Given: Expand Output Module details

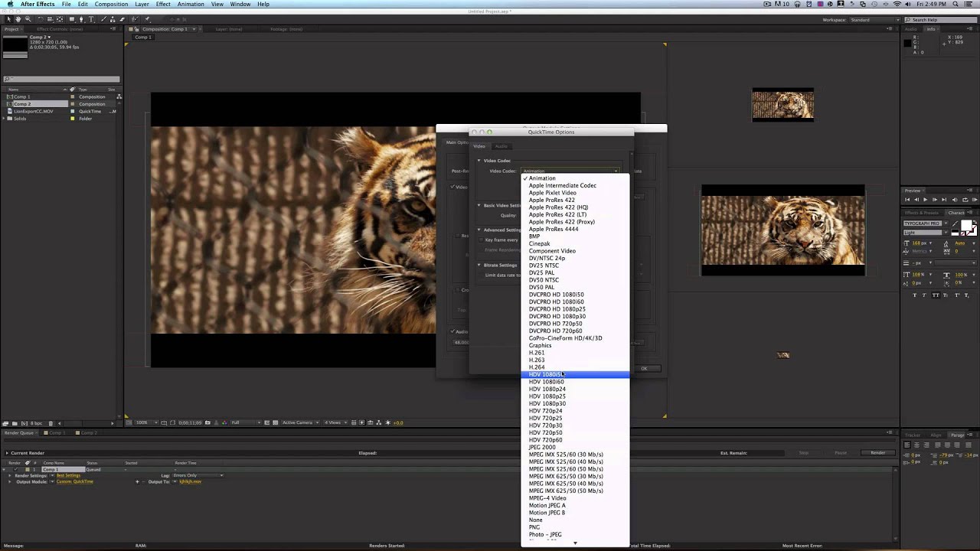Looking at the screenshot, I should tap(9, 481).
